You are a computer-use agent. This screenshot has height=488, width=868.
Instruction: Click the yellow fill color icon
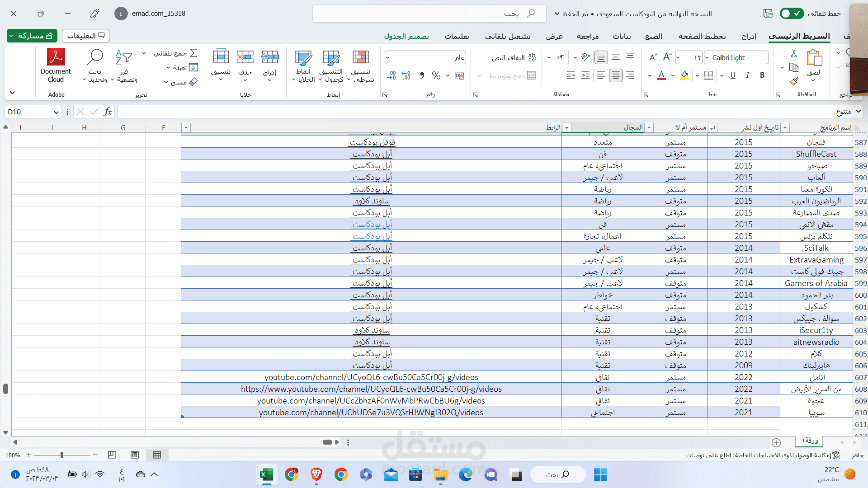coord(684,75)
